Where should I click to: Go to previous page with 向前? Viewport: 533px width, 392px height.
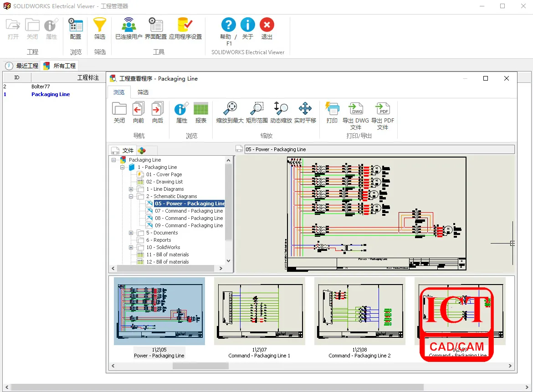coord(138,113)
